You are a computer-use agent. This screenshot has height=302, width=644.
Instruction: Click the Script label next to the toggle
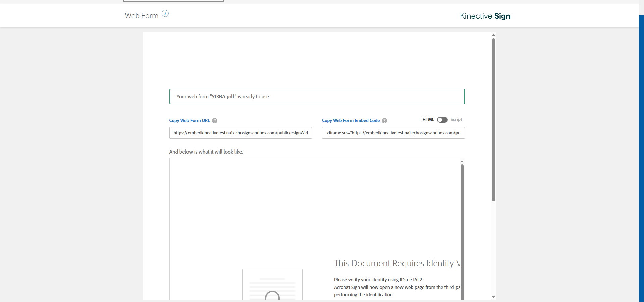point(456,119)
